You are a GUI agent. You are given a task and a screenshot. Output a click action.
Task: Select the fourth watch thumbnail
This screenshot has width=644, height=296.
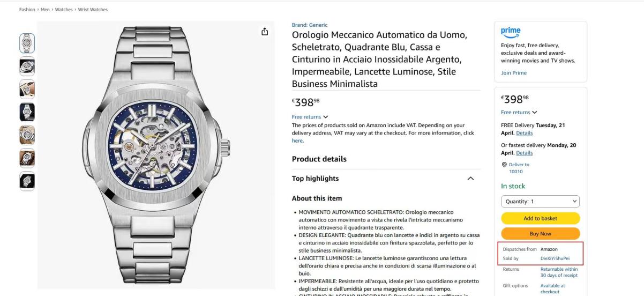(27, 112)
